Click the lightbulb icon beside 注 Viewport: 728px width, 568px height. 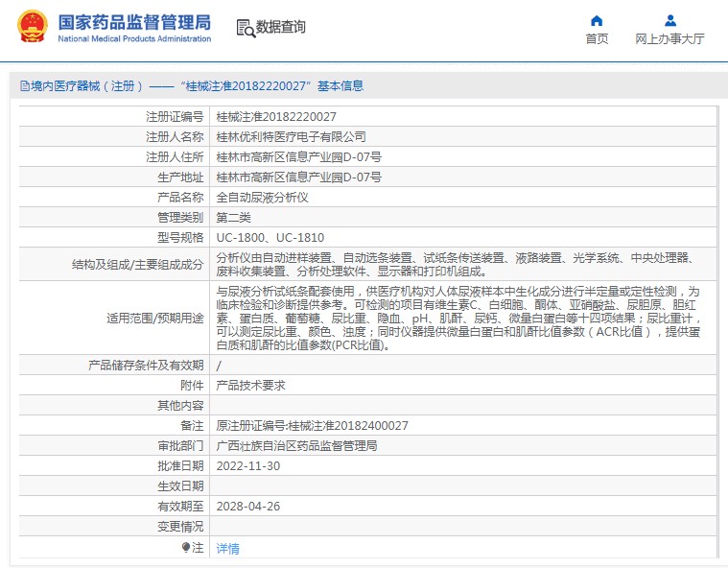(186, 547)
